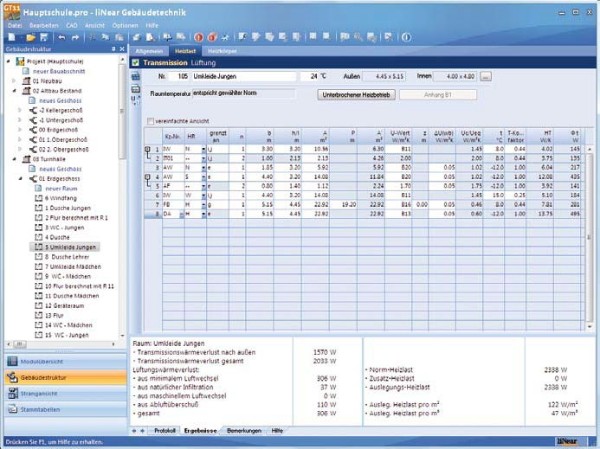Click the Anhang B1 button
Viewport: 600px width, 449px height.
[x=438, y=95]
